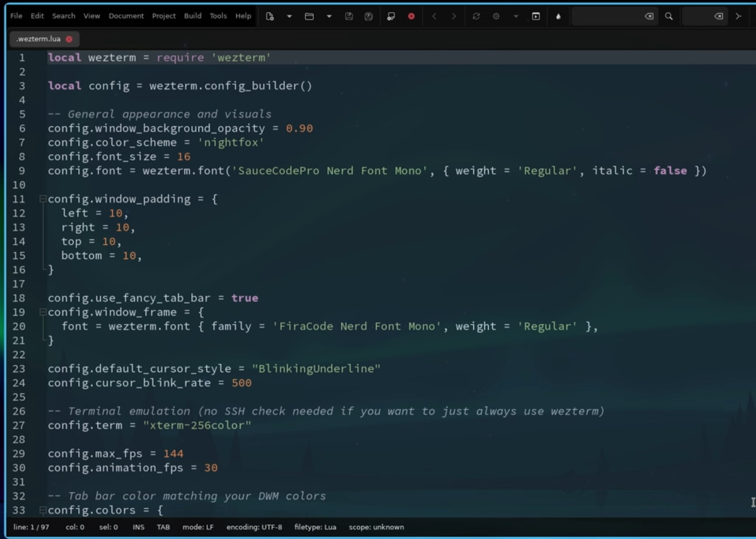The height and width of the screenshot is (539, 756).
Task: Open the build options dropdown arrow
Action: (516, 16)
